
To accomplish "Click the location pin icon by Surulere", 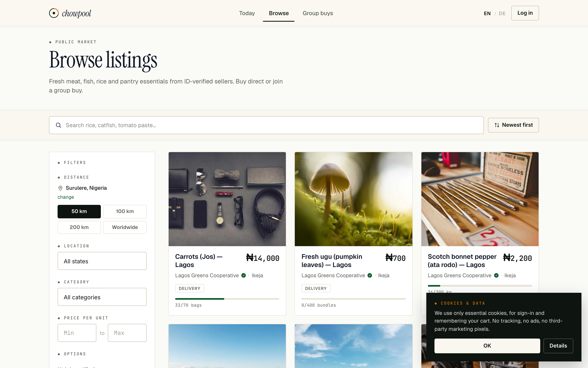I will tap(60, 188).
